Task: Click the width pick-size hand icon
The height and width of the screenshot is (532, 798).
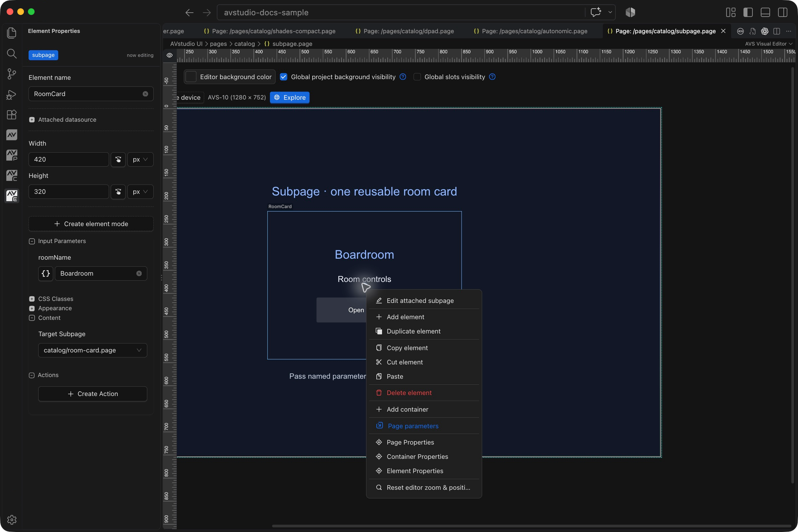Action: [118, 160]
